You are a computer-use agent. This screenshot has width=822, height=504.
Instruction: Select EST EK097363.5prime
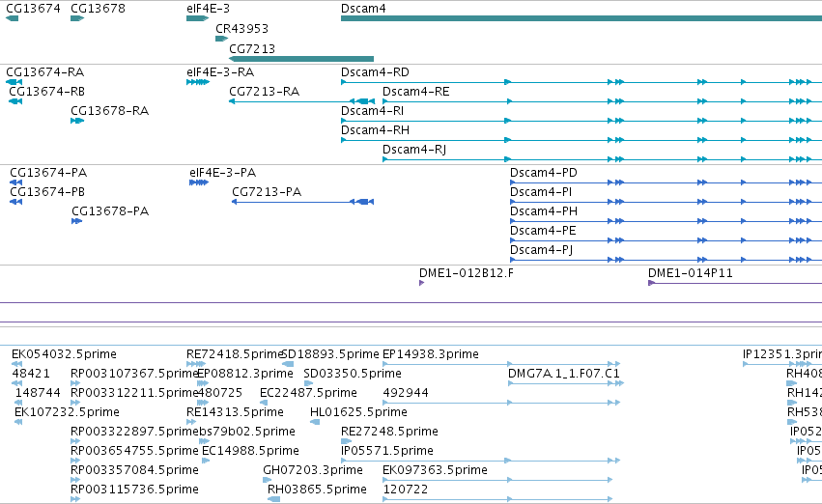[x=497, y=479]
